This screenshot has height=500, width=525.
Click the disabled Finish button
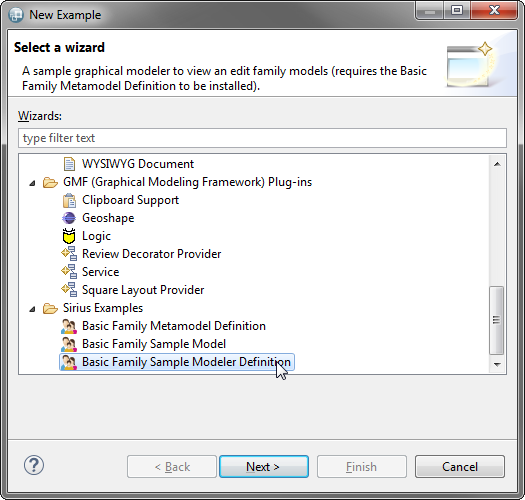[362, 467]
